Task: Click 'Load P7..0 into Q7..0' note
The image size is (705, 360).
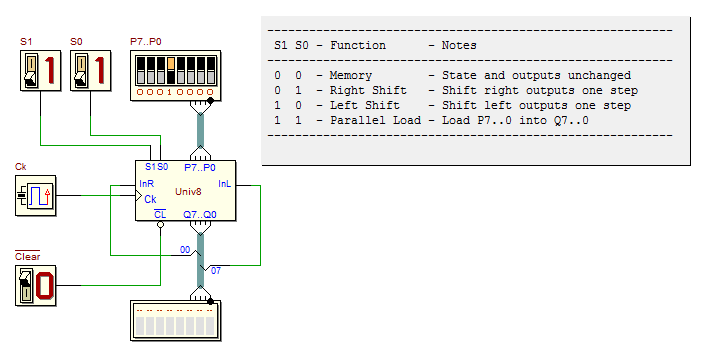Action: click(x=515, y=120)
